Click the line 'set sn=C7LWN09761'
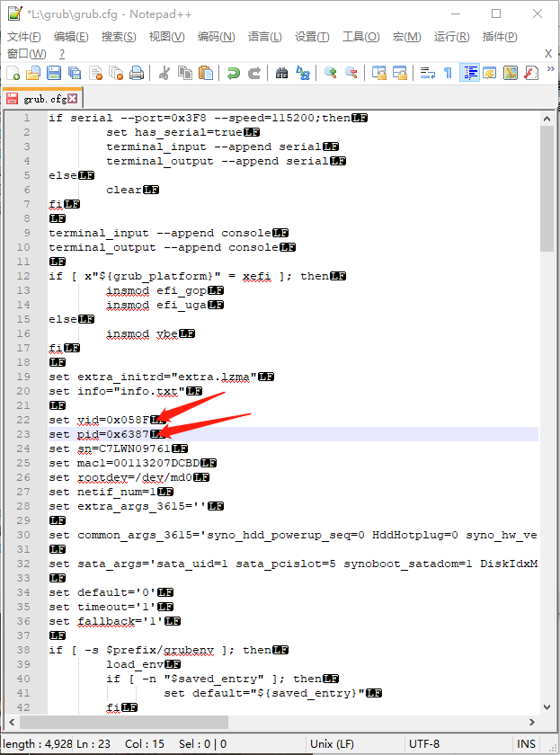Screen dimensions: 560x755 pos(110,449)
